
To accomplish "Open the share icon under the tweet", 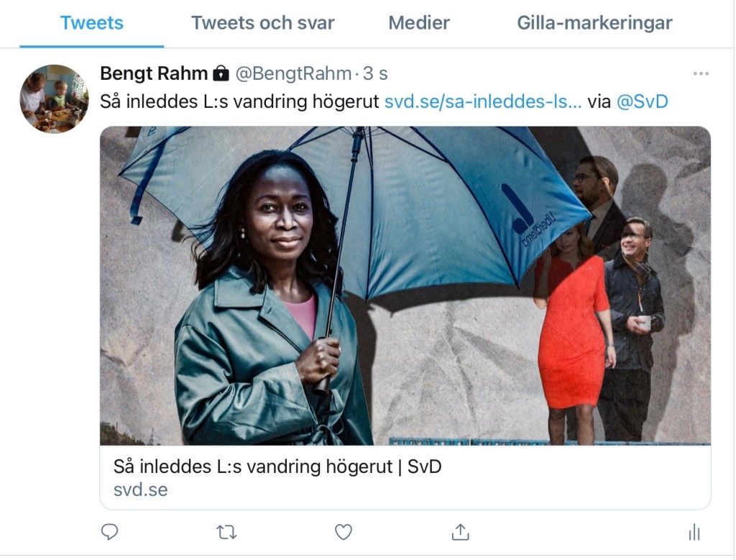I will (x=460, y=532).
